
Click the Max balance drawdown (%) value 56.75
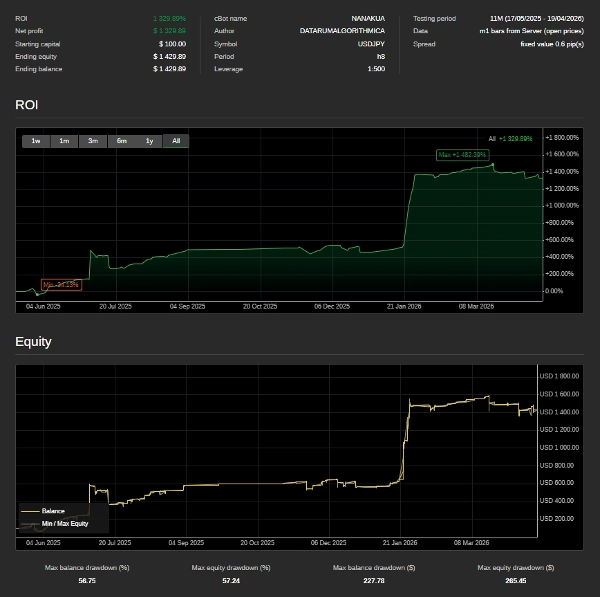(88, 581)
